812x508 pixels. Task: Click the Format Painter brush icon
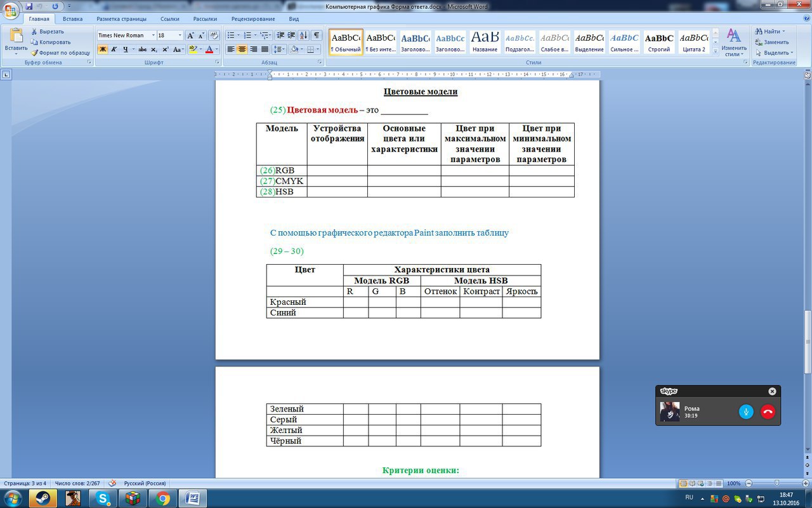point(35,53)
